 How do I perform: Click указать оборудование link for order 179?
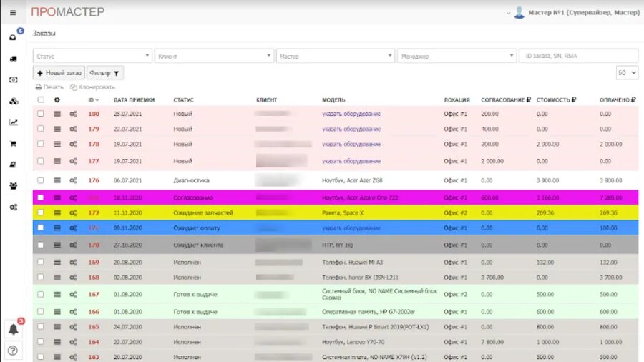pyautogui.click(x=351, y=129)
